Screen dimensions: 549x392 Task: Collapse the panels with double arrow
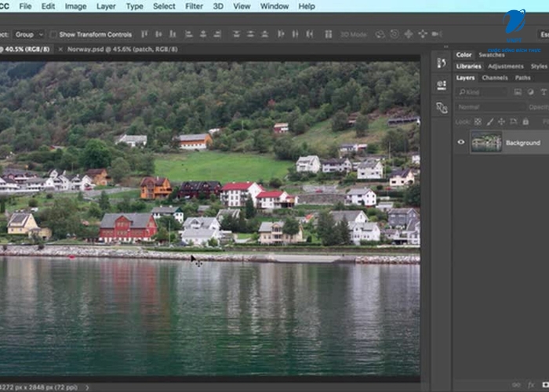click(x=445, y=46)
